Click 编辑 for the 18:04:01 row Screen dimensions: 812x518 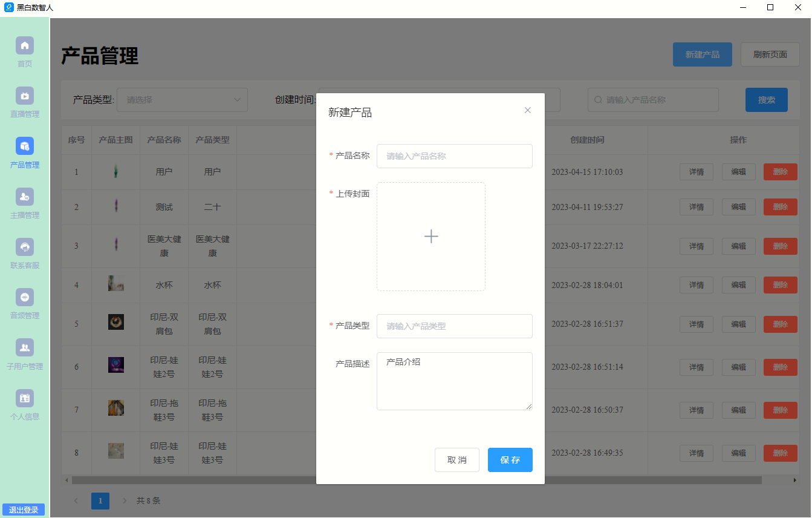coord(739,285)
